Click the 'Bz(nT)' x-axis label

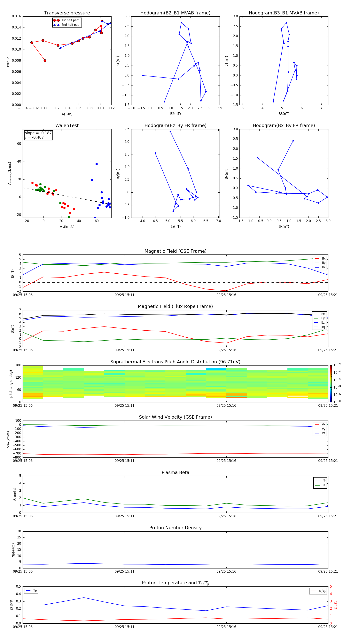click(175, 227)
